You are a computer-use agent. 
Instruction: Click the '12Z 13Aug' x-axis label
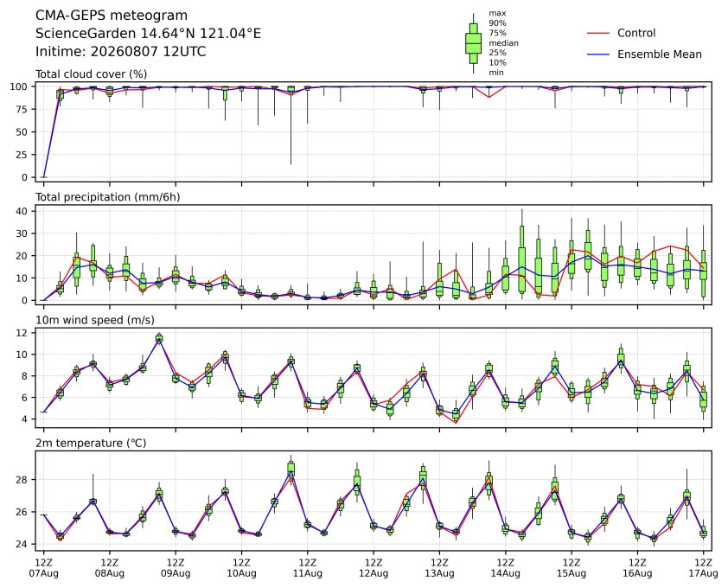(x=439, y=568)
